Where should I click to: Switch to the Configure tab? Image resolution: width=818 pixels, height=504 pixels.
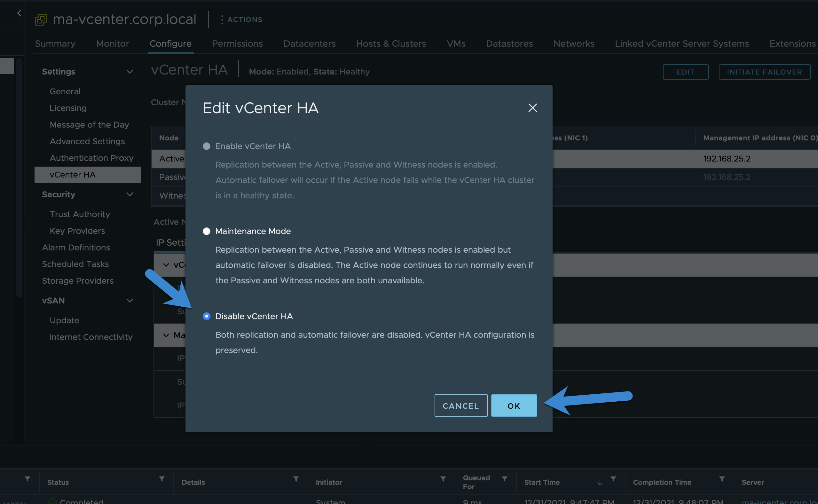(170, 44)
